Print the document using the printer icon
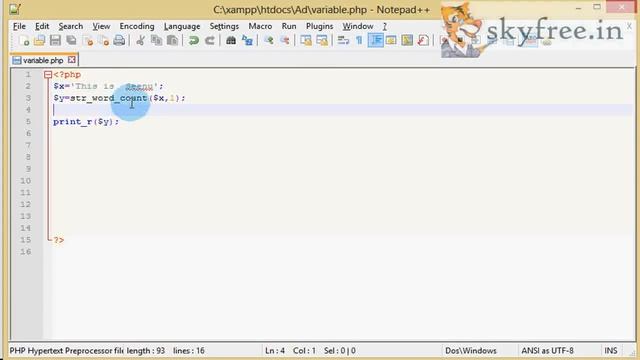The height and width of the screenshot is (360, 640). point(120,40)
